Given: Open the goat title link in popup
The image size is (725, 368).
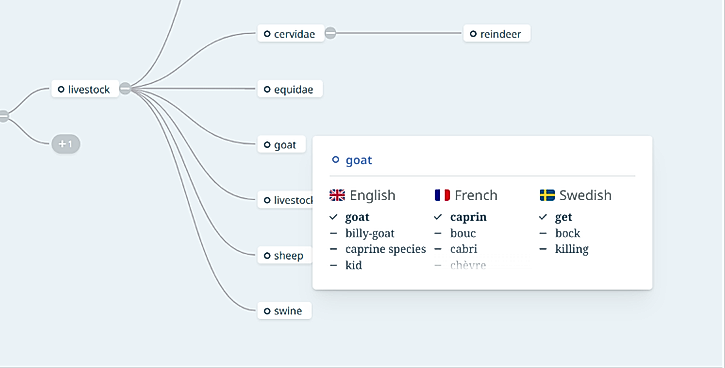Looking at the screenshot, I should pyautogui.click(x=359, y=160).
